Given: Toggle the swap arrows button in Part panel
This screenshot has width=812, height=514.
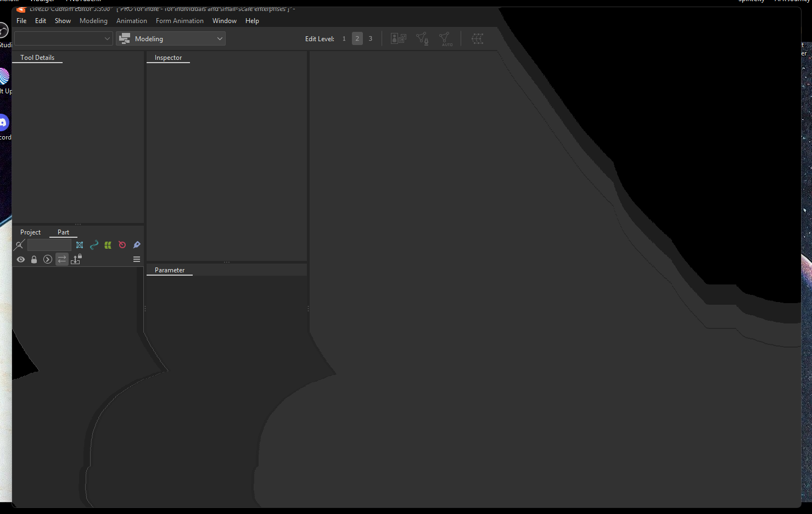Looking at the screenshot, I should [x=62, y=259].
